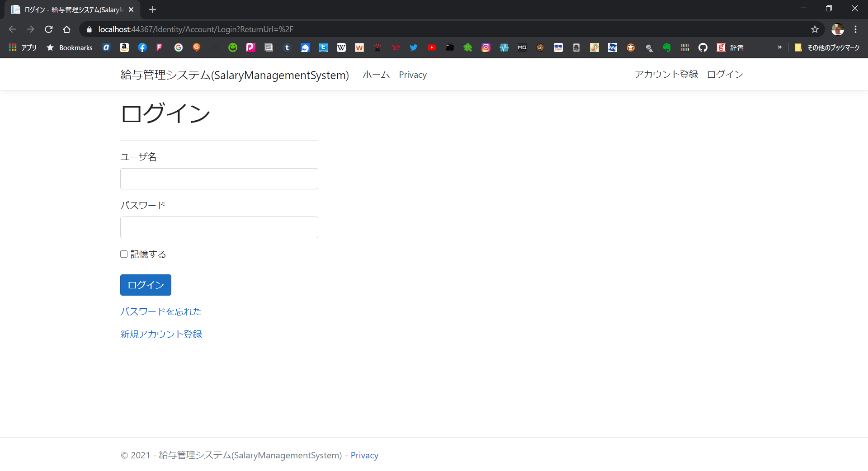Open the Yahoo Y! bookmark icon

point(396,47)
